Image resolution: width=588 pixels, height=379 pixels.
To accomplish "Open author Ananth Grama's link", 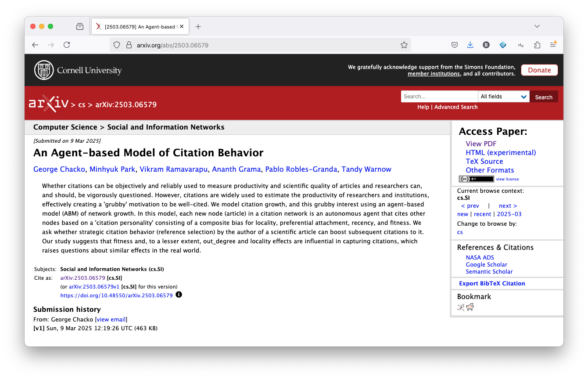I will coord(237,170).
